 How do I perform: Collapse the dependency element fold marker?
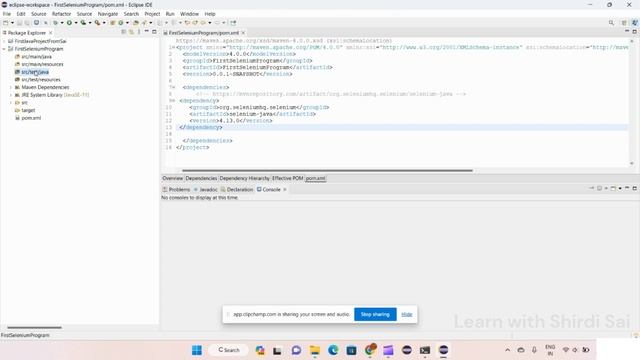(173, 101)
